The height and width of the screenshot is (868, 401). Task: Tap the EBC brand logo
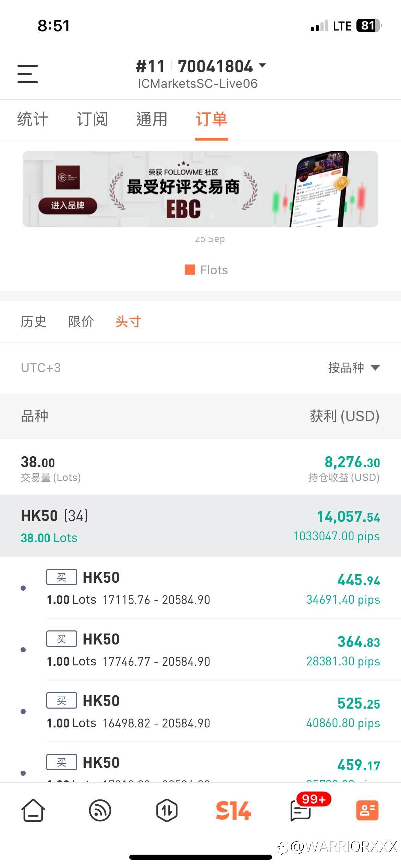[68, 177]
